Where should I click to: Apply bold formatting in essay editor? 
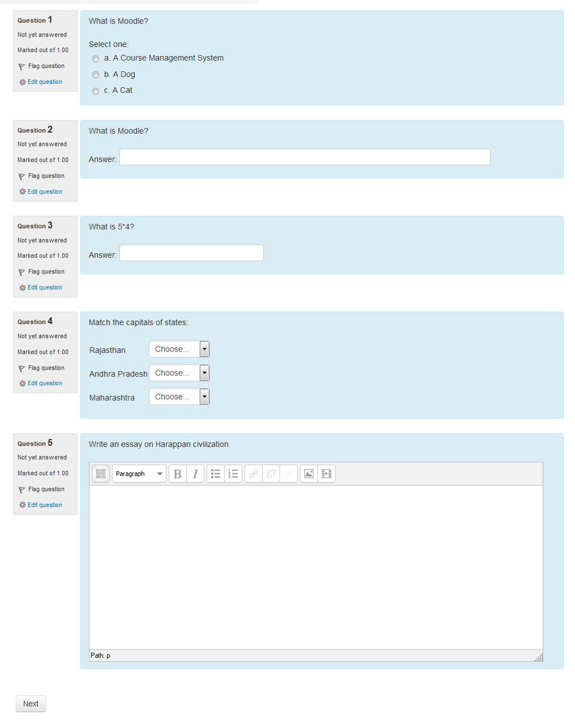click(177, 474)
